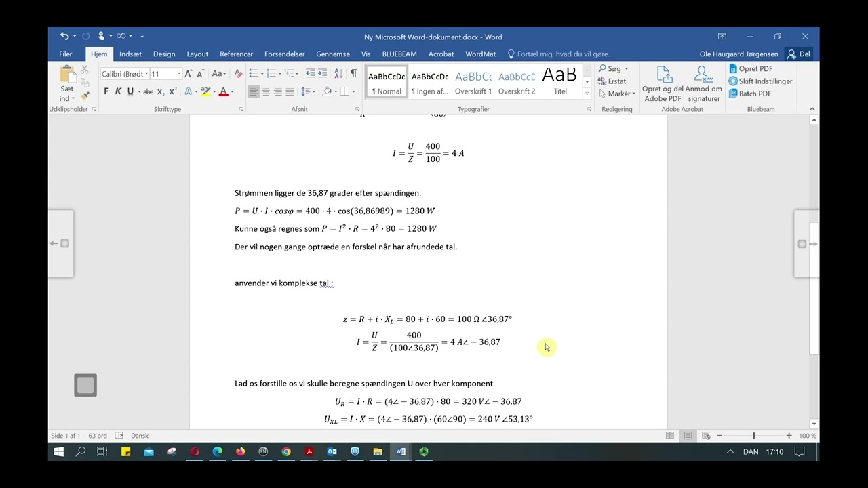Click the red font color A button
Screen dimensions: 868x488
tap(223, 91)
